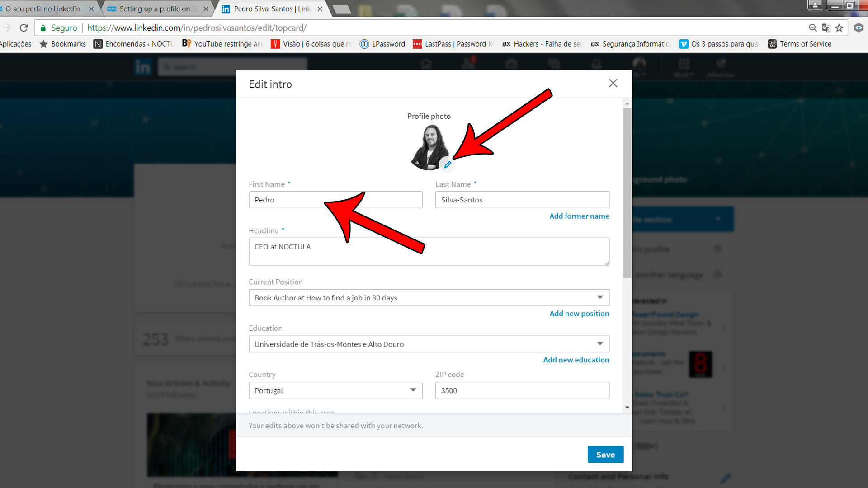
Task: Expand the Current Position dropdown
Action: click(x=429, y=298)
